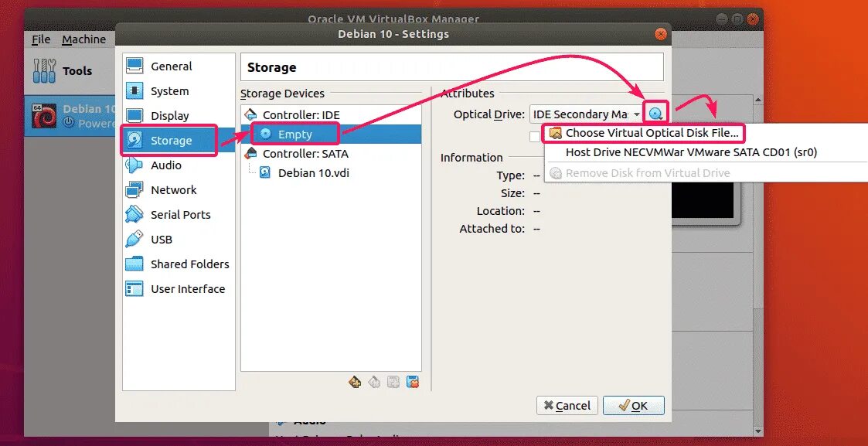This screenshot has height=446, width=868.
Task: Confirm settings with the OK button
Action: click(x=633, y=406)
